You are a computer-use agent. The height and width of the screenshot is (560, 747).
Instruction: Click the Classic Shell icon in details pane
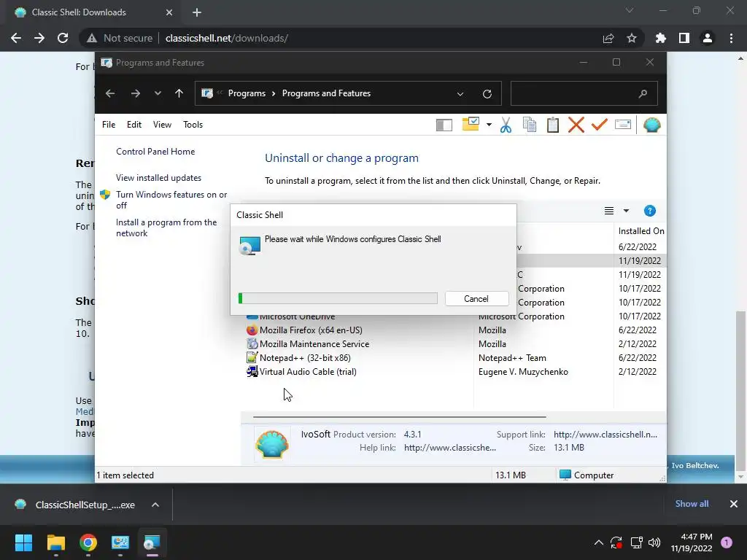pyautogui.click(x=272, y=444)
